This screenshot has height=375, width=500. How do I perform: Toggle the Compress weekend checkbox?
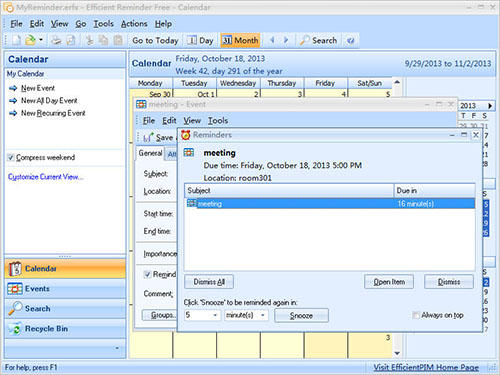11,157
